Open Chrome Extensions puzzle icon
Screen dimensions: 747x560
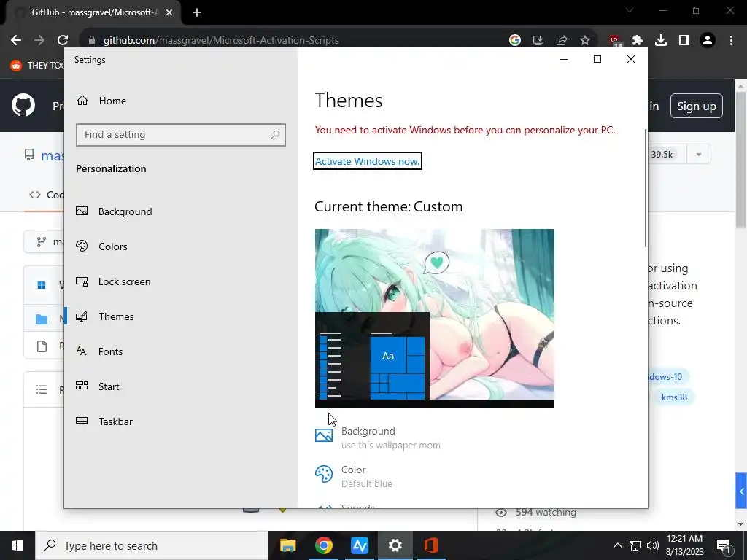click(x=638, y=41)
